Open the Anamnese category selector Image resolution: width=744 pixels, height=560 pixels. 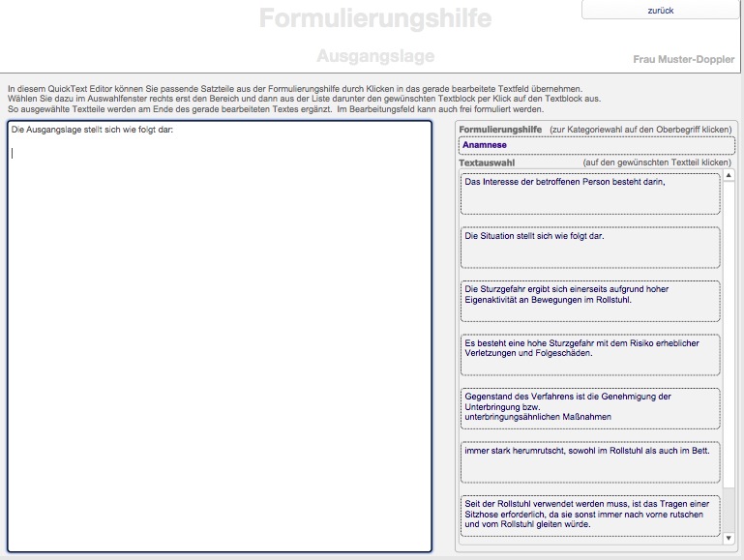pos(596,145)
